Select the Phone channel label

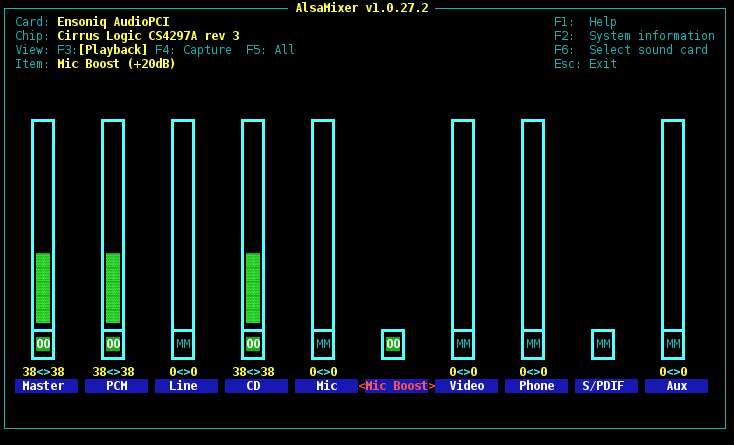[536, 386]
